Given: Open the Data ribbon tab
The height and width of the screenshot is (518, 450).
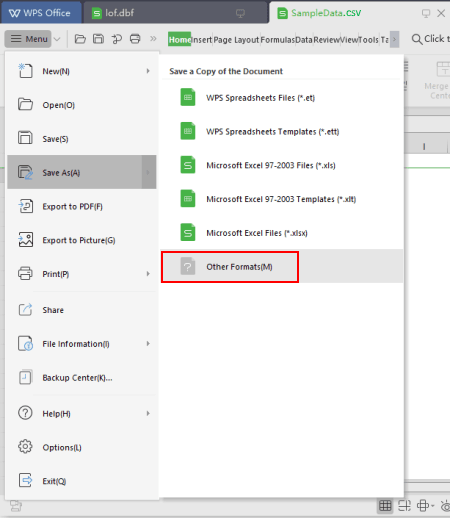Looking at the screenshot, I should click(x=304, y=40).
